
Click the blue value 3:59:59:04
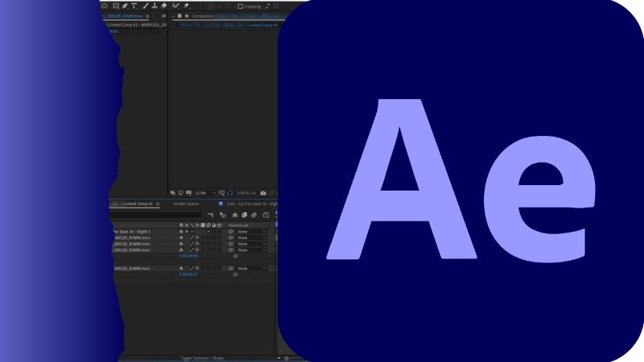coord(188,256)
